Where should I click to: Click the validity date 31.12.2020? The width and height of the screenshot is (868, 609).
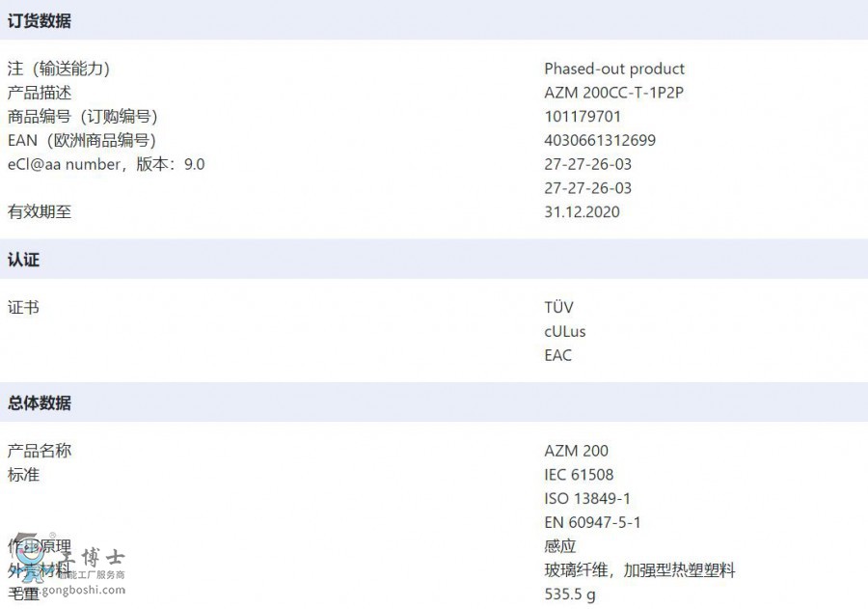coord(582,211)
